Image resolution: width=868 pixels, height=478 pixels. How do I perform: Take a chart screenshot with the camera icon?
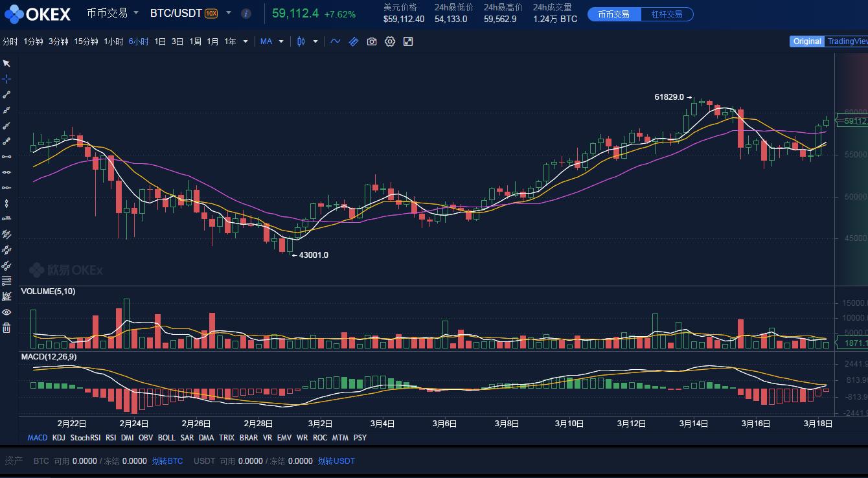click(x=372, y=41)
